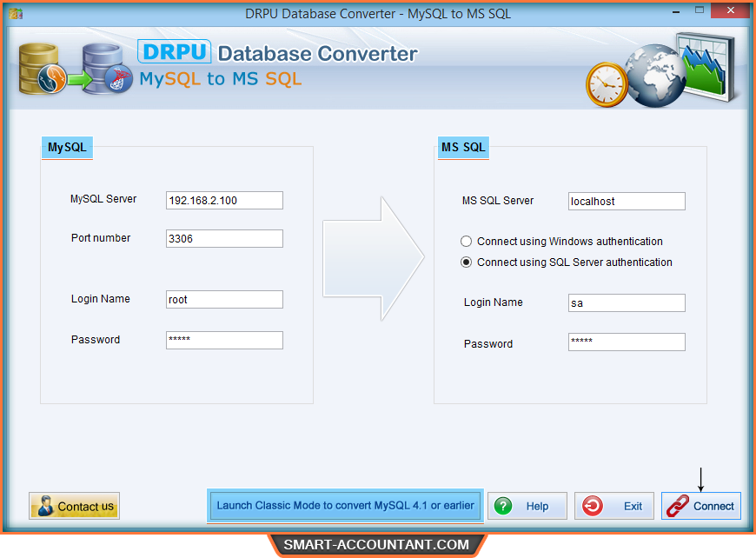
Task: Click the MySQL Login Name field with root
Action: (x=224, y=299)
